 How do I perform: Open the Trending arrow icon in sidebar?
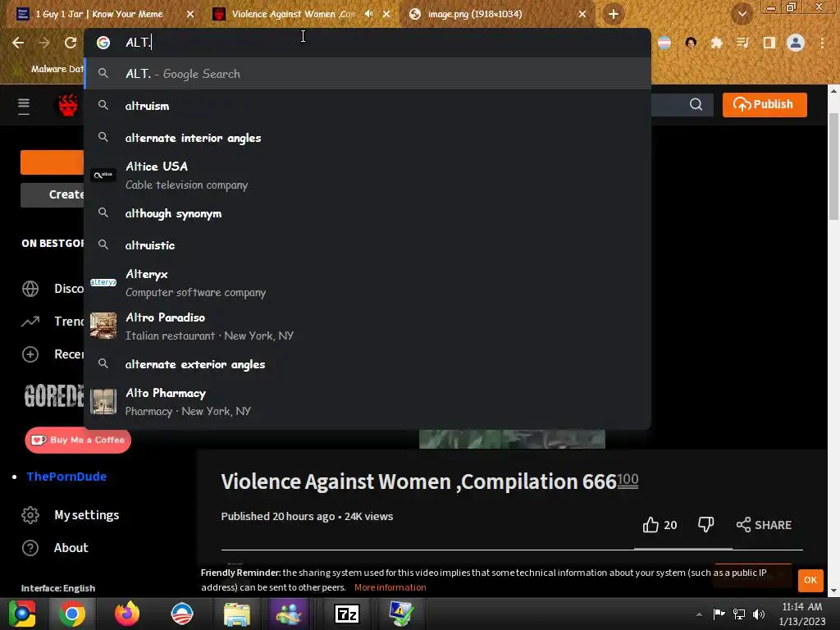point(30,322)
